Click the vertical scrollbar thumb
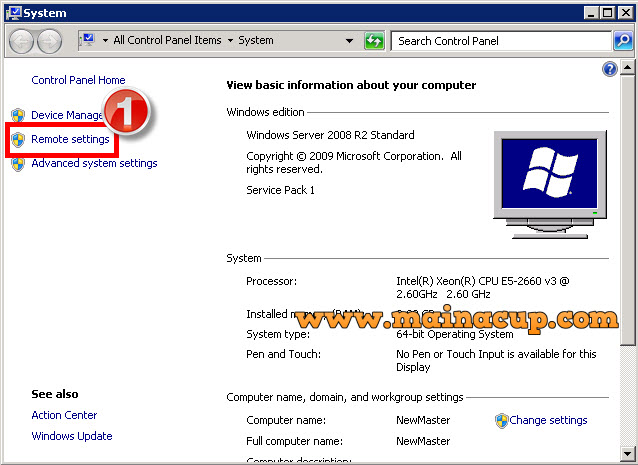The image size is (638, 465). (x=627, y=210)
